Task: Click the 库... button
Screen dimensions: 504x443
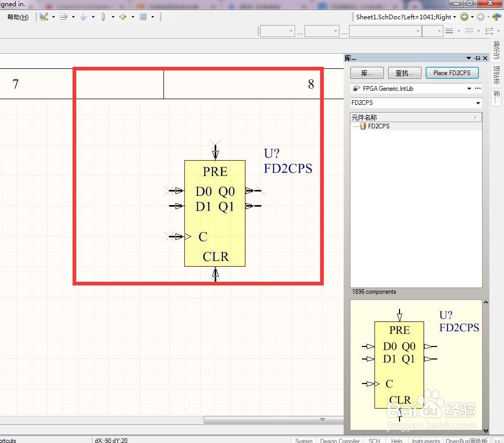Action: (367, 73)
